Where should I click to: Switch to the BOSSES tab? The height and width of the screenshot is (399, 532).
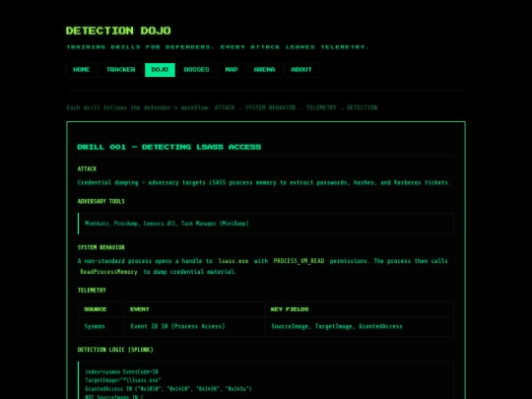pos(197,70)
